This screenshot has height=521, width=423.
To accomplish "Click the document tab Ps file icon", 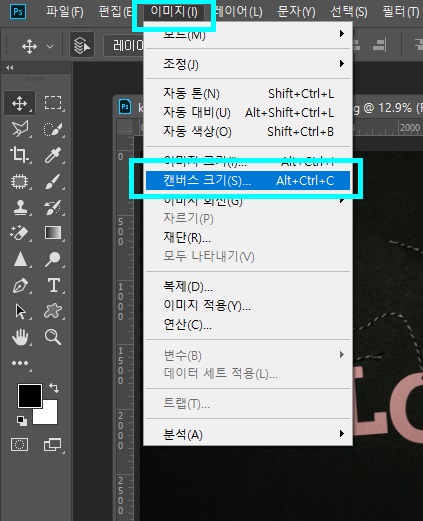I will tap(125, 107).
